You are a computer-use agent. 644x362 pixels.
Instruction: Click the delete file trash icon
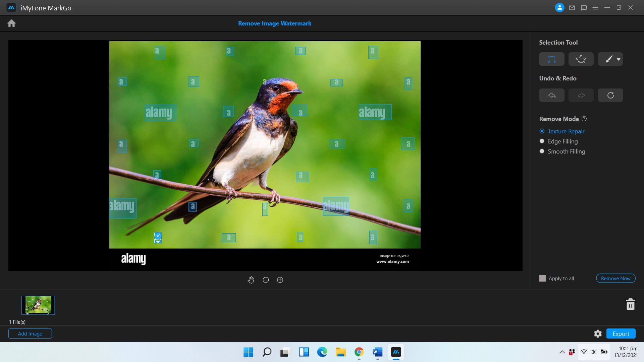pyautogui.click(x=630, y=305)
